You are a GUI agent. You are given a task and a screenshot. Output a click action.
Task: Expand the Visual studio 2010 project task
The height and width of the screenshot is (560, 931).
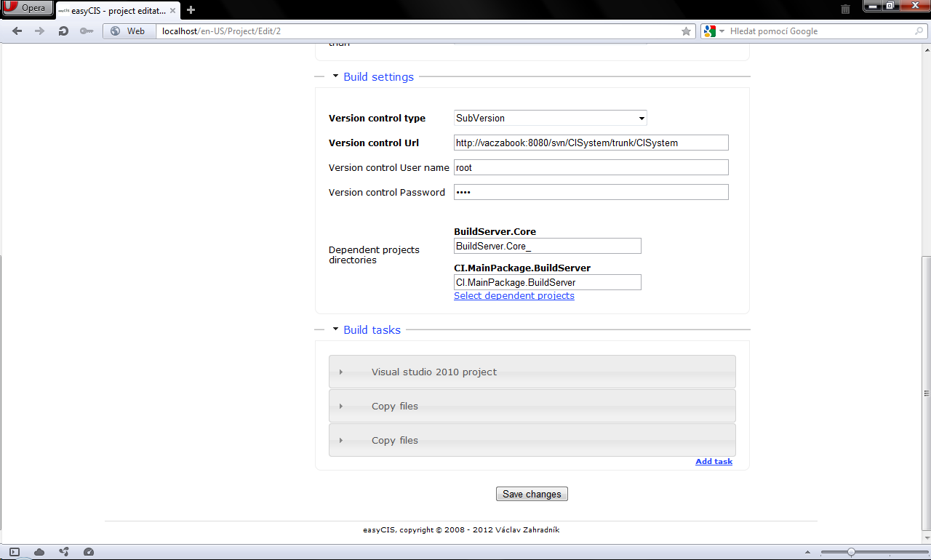click(x=532, y=372)
